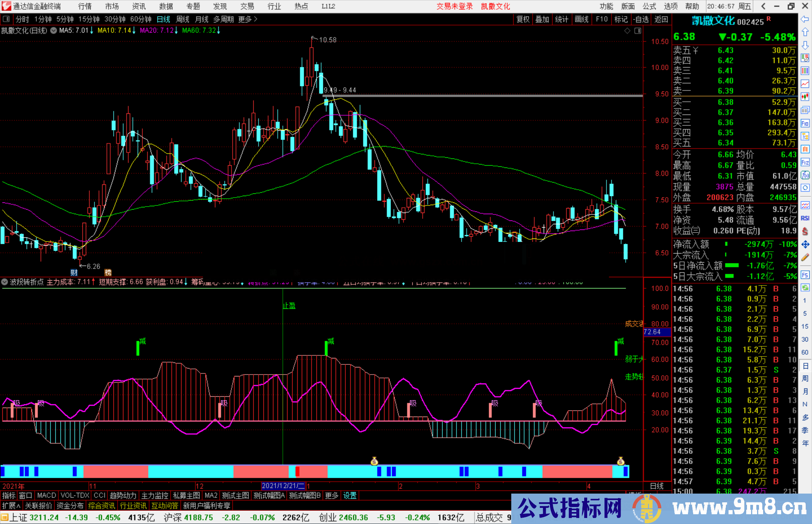Toggle the panel layout icon at the chart's top right
The image size is (812, 524).
pos(638,31)
